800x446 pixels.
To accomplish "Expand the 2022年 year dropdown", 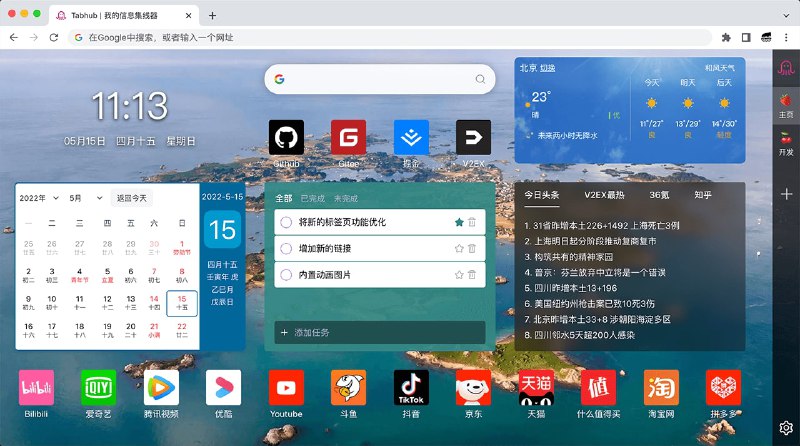I will pyautogui.click(x=40, y=198).
